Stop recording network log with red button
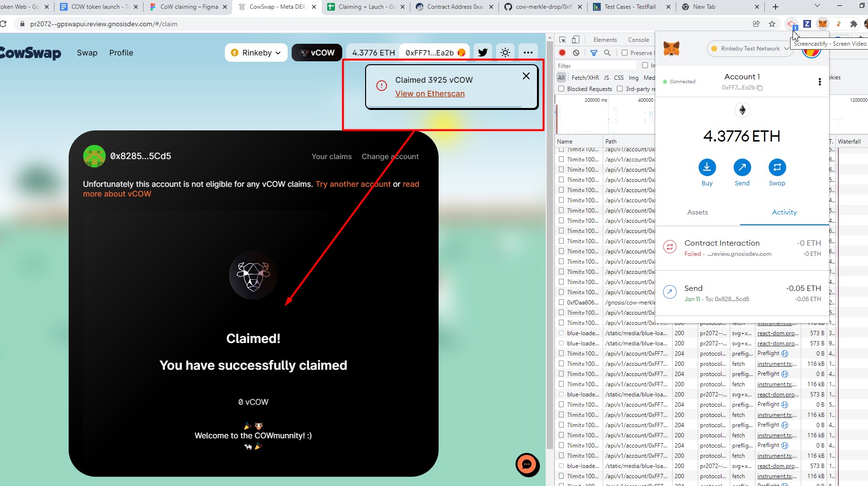868x486 pixels. 562,53
